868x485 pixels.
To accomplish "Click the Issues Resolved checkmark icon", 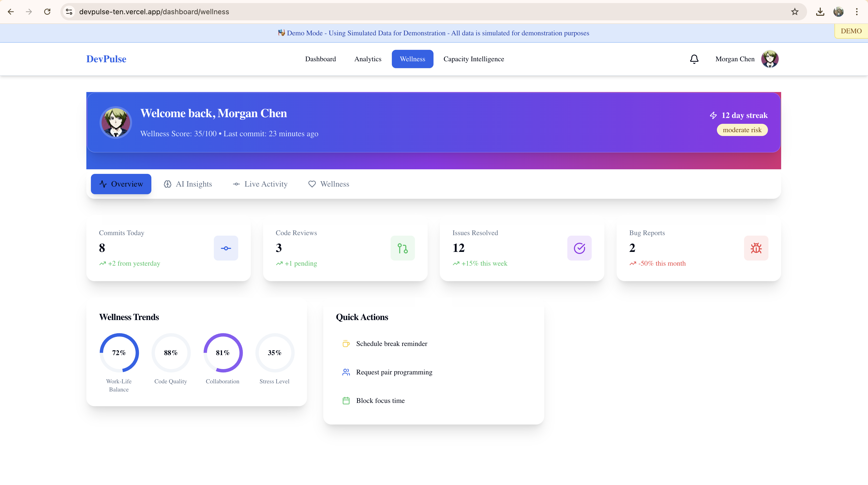I will tap(579, 248).
